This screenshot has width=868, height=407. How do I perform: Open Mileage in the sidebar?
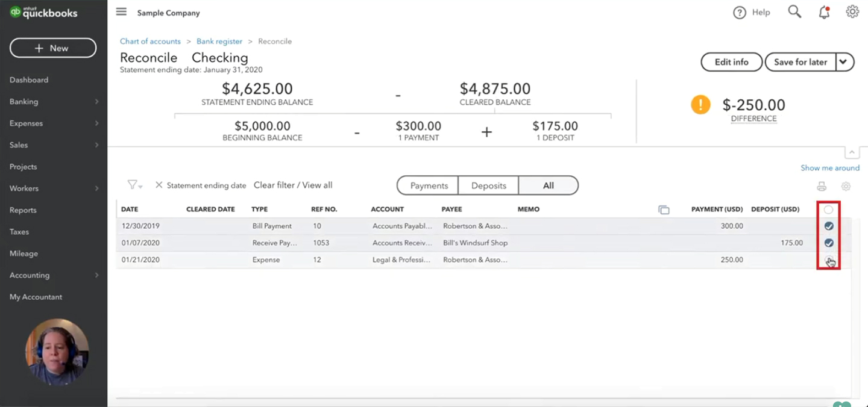coord(24,253)
